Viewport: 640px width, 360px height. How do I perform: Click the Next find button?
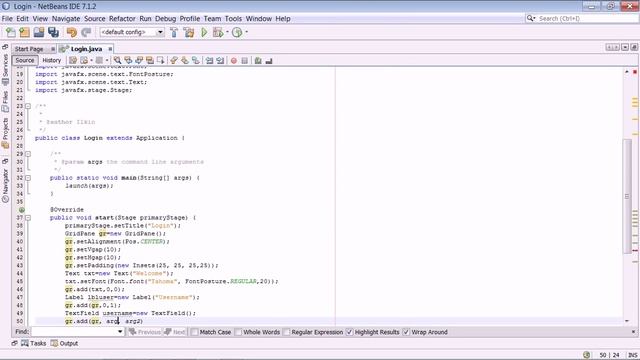[x=175, y=332]
